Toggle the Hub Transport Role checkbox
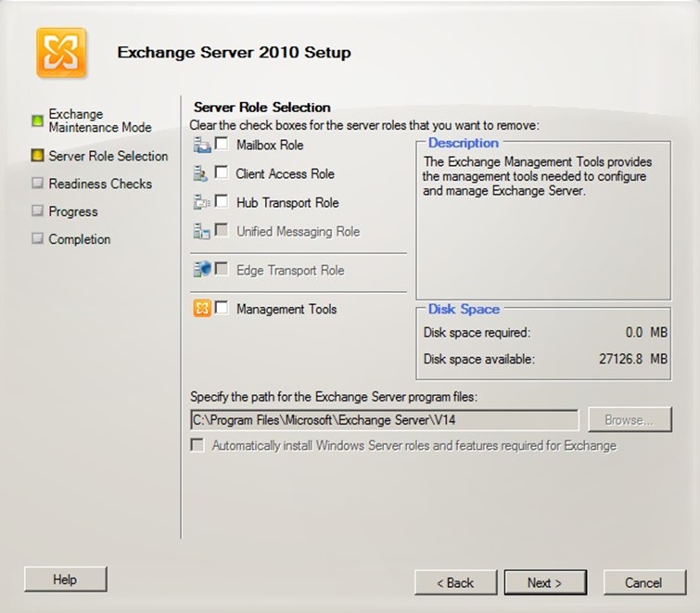This screenshot has height=613, width=700. 222,201
